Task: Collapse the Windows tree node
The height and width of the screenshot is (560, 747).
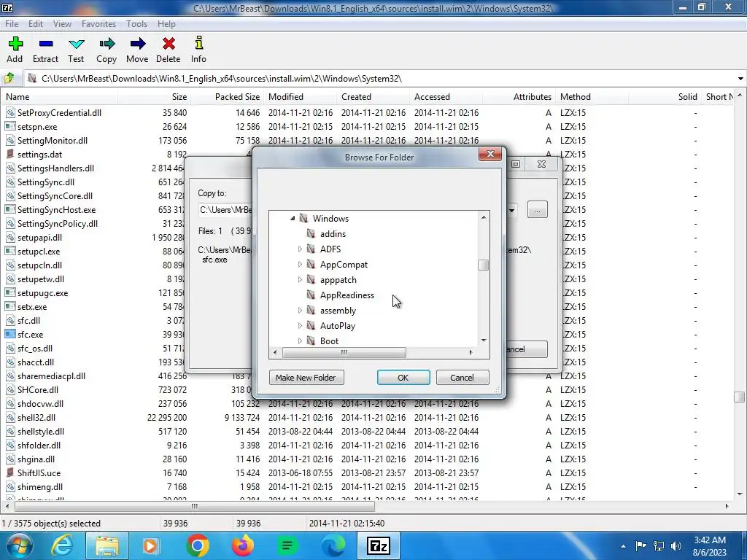Action: (x=293, y=219)
